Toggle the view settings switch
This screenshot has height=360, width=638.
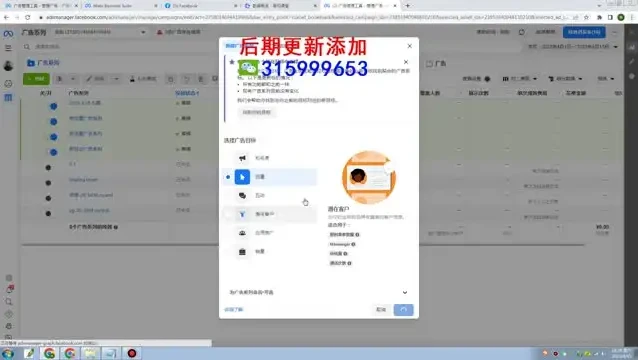487,79
